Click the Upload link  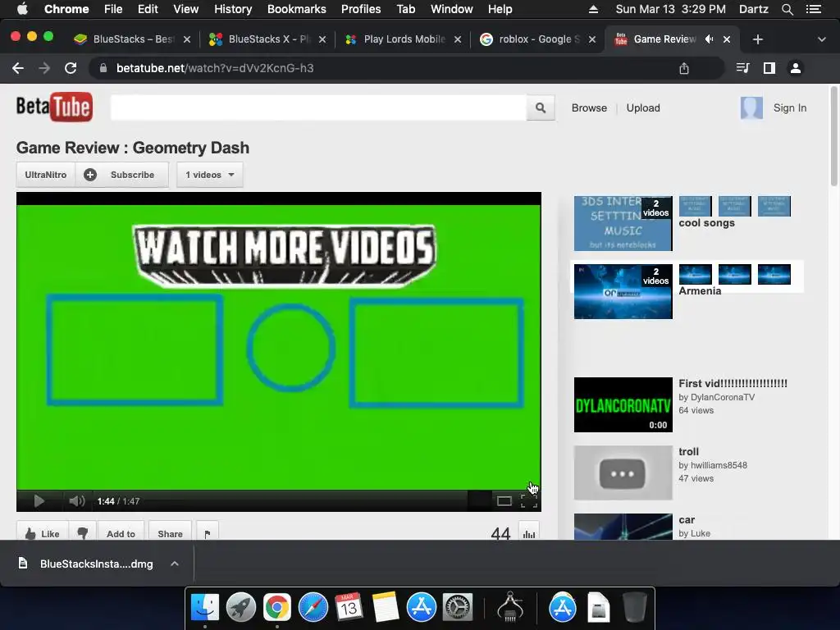pos(643,107)
